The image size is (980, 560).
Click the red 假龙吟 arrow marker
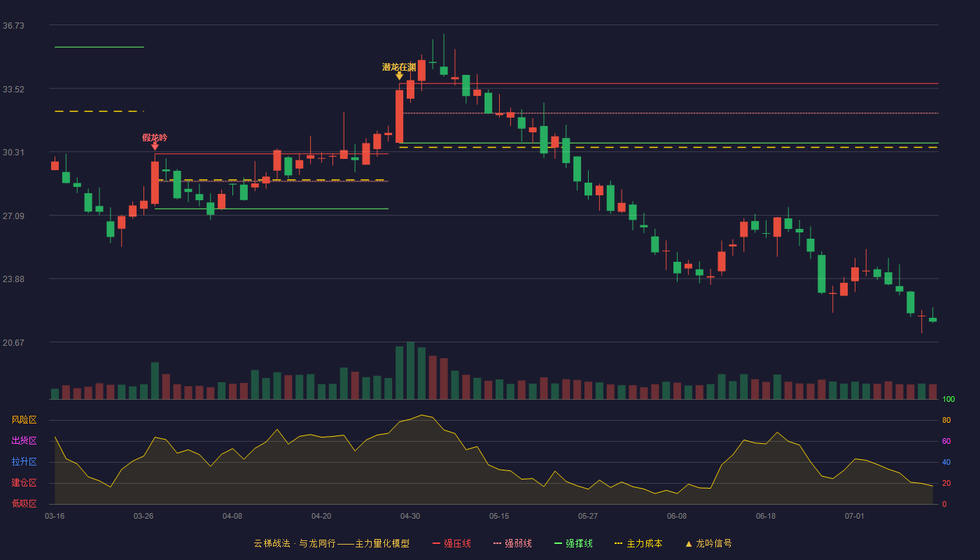coord(155,146)
